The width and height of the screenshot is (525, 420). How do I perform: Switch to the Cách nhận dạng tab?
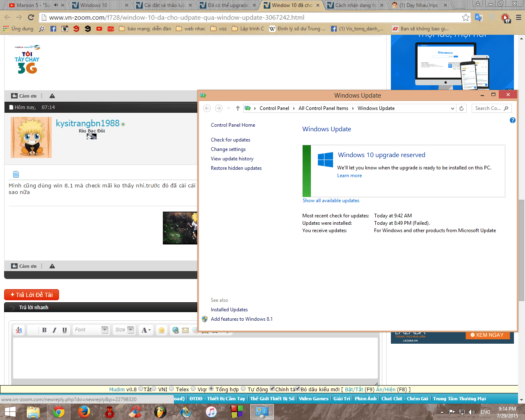click(x=356, y=5)
